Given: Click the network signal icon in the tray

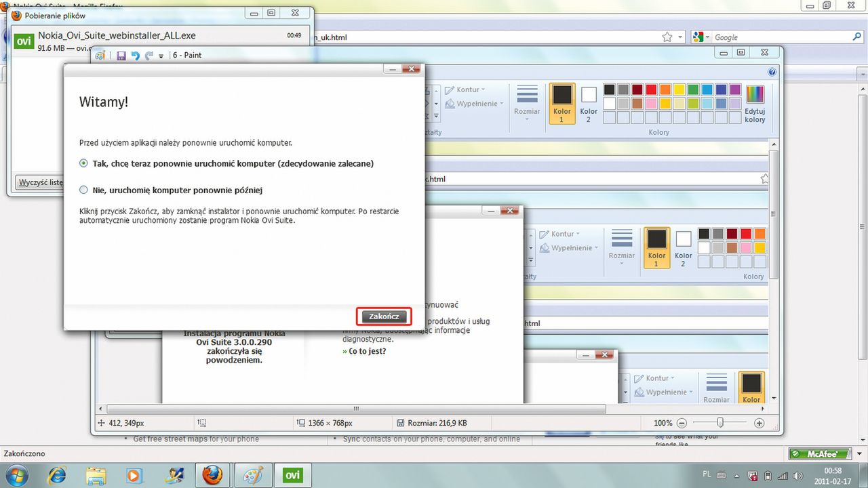Looking at the screenshot, I should click(782, 475).
